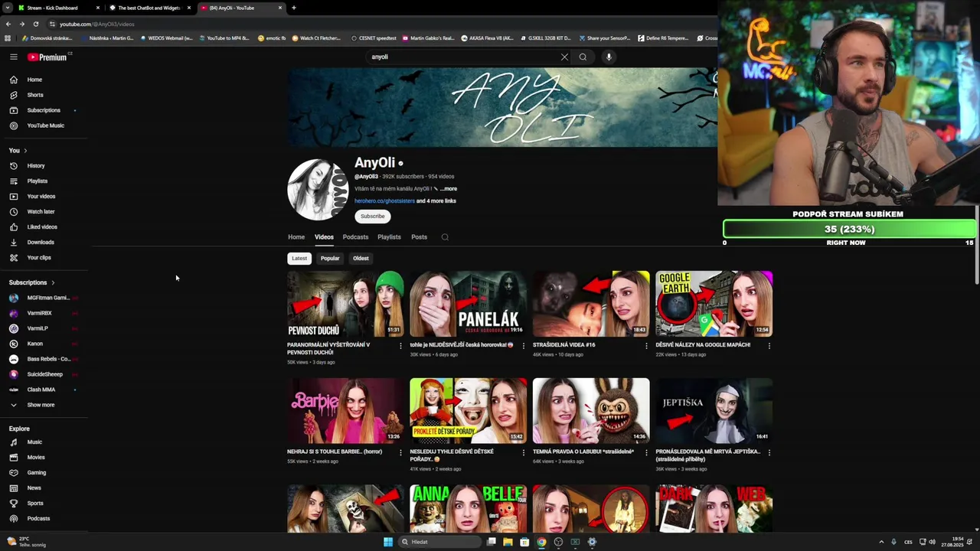Open options menu for česká hororovka video
Screen dimensions: 980x551
[x=524, y=346]
